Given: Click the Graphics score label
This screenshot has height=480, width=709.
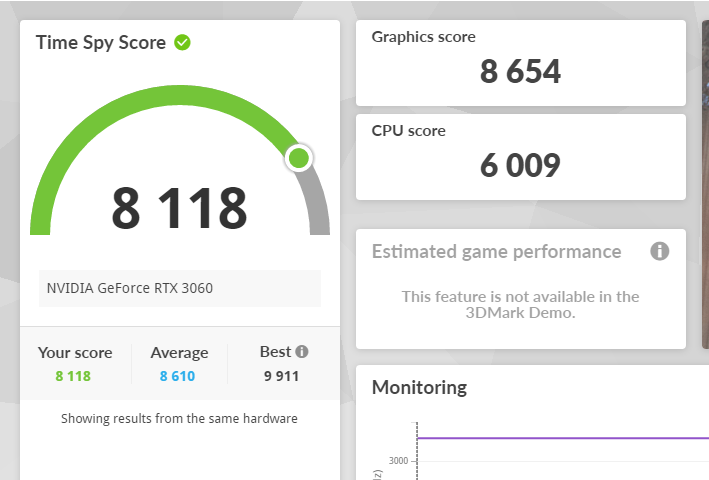Looking at the screenshot, I should [x=423, y=37].
